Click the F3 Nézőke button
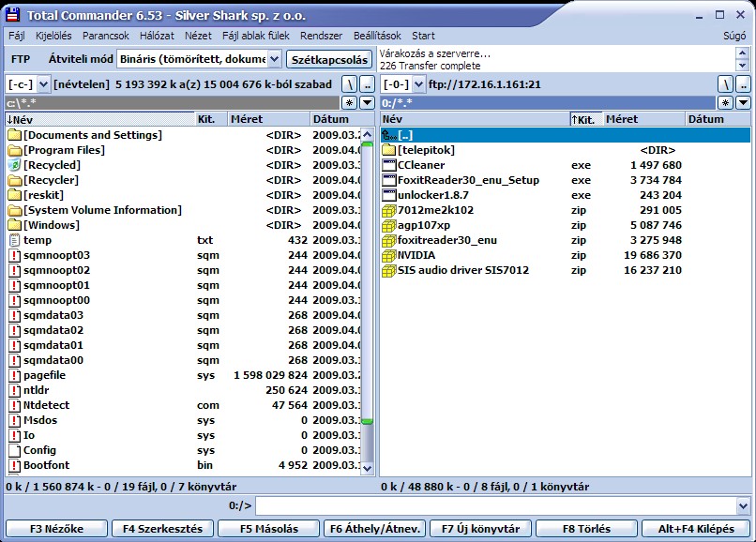This screenshot has width=756, height=542. [x=56, y=529]
